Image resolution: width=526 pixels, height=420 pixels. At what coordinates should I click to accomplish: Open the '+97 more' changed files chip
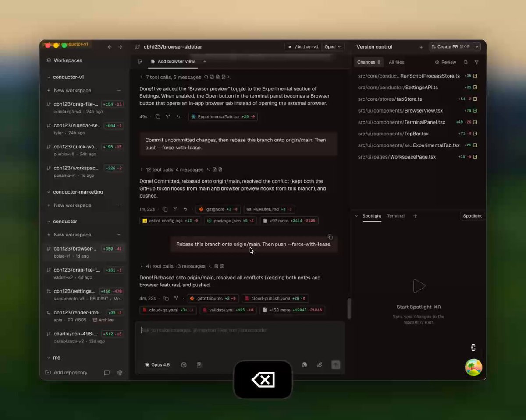[289, 221]
